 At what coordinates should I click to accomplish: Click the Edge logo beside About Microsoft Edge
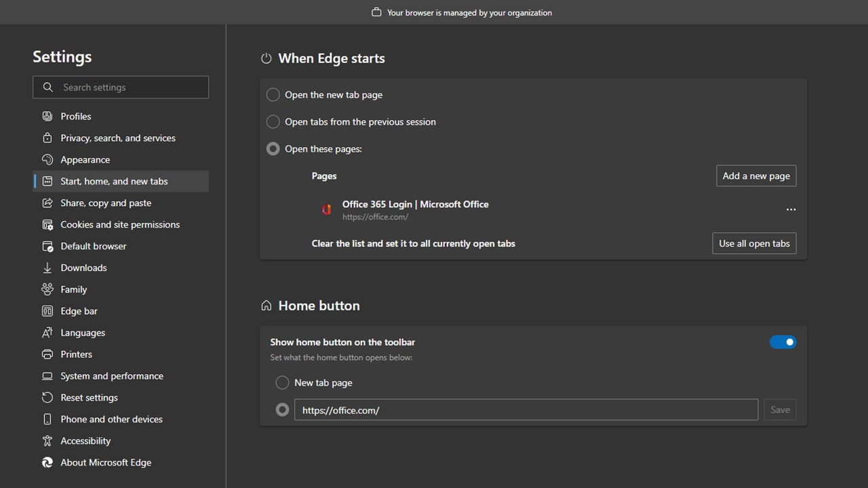[47, 463]
